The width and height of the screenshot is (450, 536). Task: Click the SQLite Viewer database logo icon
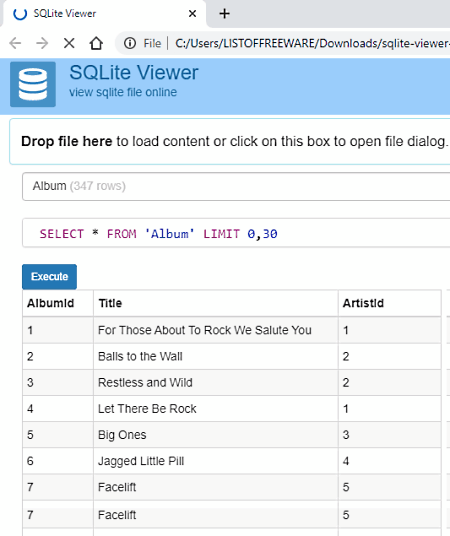coord(33,84)
